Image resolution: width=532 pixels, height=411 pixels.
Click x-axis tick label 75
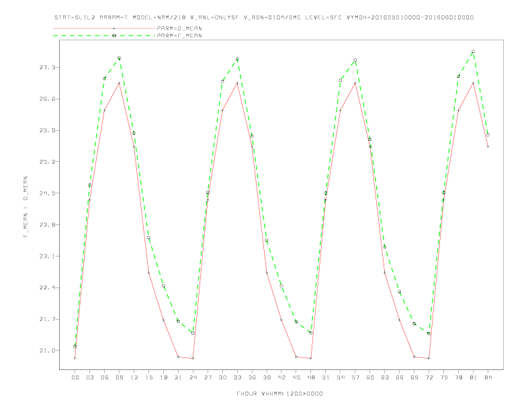[x=444, y=377]
